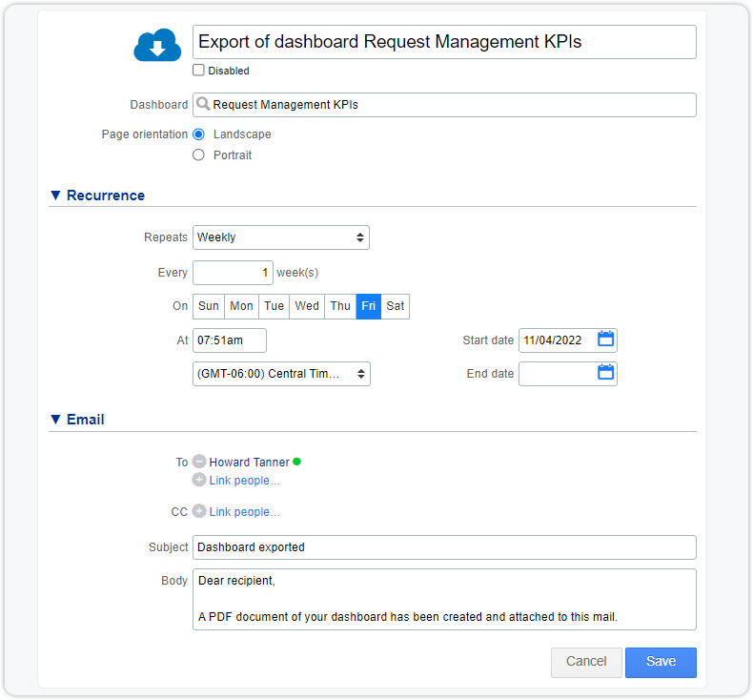Open the End date calendar picker

(605, 372)
